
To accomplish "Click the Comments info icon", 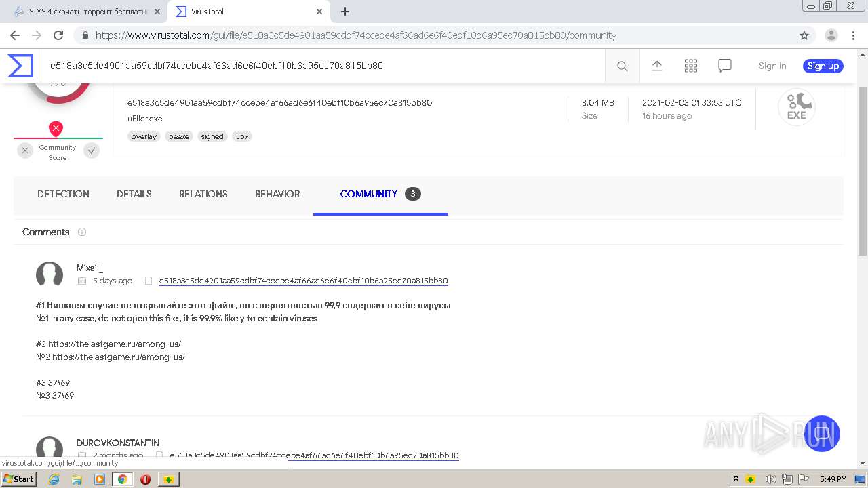I will [82, 232].
